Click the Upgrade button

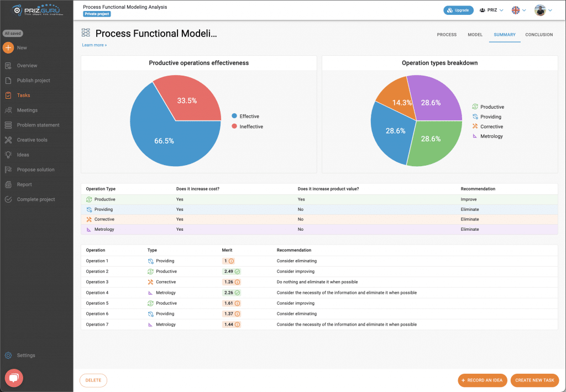click(458, 10)
